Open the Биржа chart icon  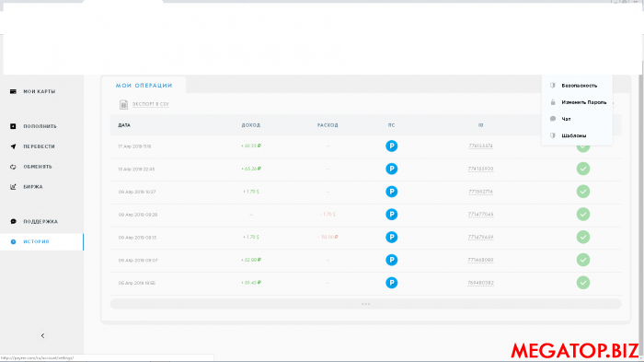tap(13, 187)
